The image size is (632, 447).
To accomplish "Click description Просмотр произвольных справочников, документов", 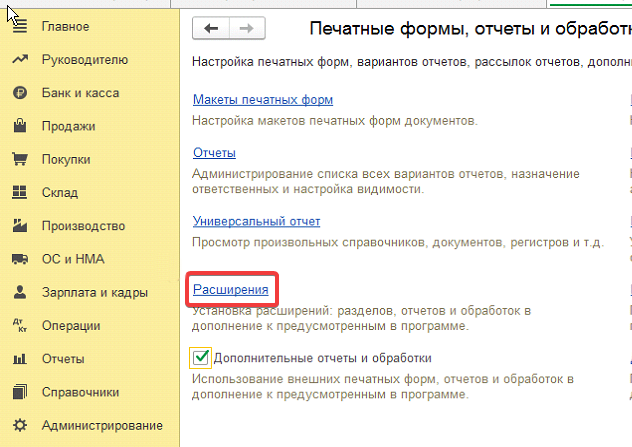I will click(x=398, y=242).
